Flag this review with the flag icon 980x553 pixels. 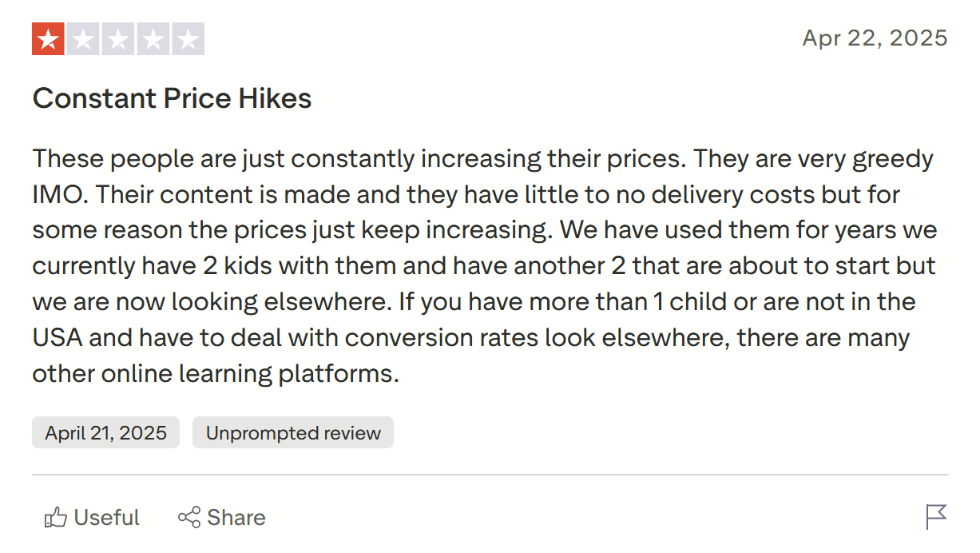pyautogui.click(x=936, y=517)
